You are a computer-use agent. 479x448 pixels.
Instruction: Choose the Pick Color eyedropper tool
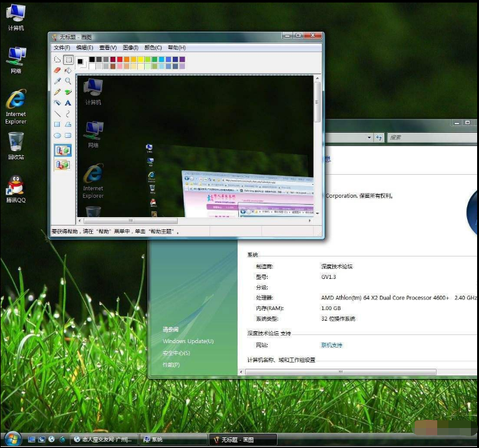57,81
